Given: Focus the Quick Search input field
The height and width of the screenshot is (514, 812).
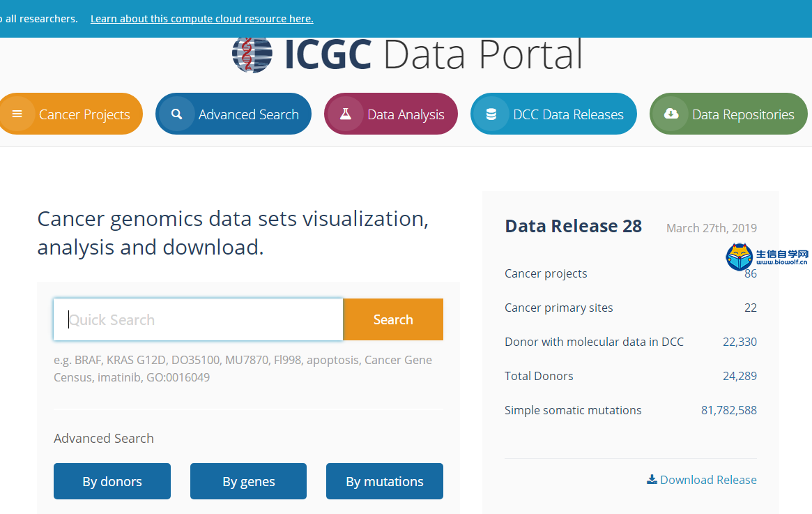Looking at the screenshot, I should [199, 319].
